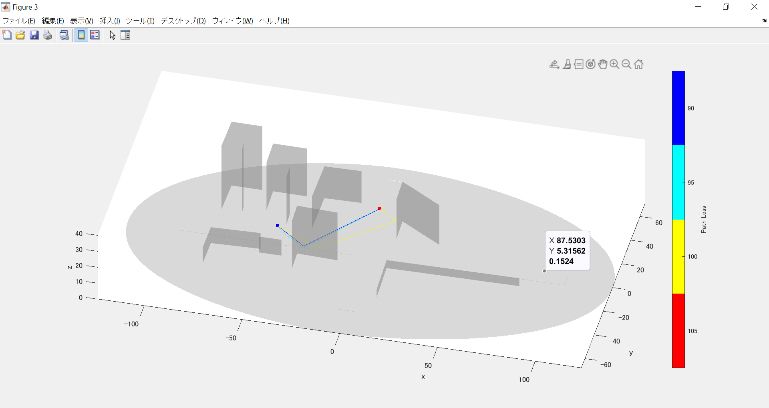Viewport: 769px width, 408px height.
Task: Save the figure with the floppy disk icon
Action: [34, 35]
